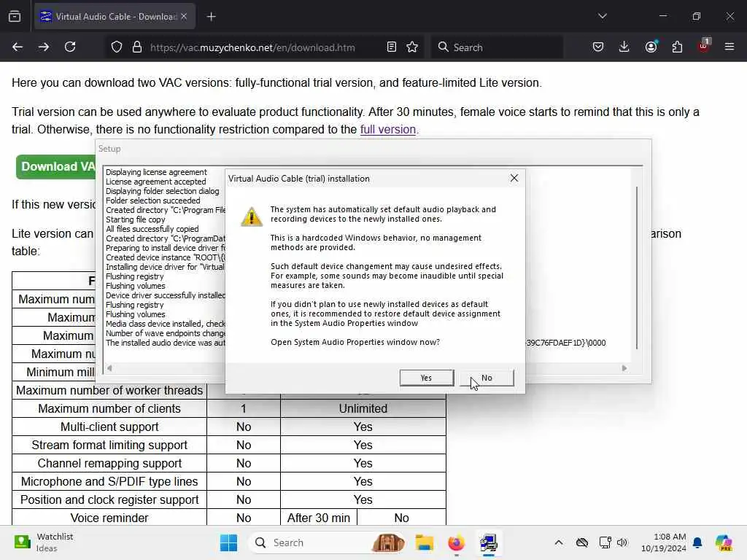747x560 pixels.
Task: Click 'Stream format limiting support' cell
Action: pos(109,445)
